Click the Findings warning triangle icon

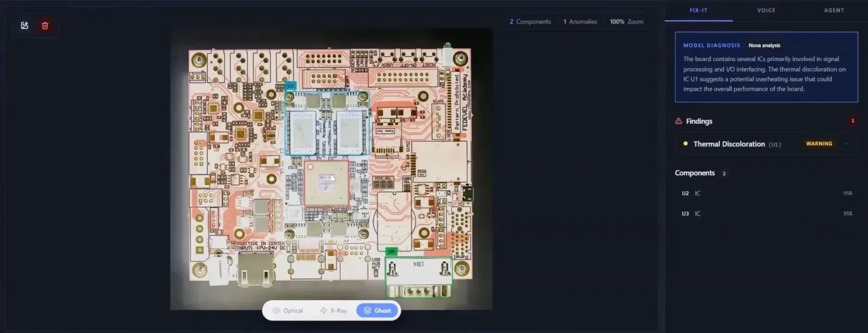click(x=679, y=121)
